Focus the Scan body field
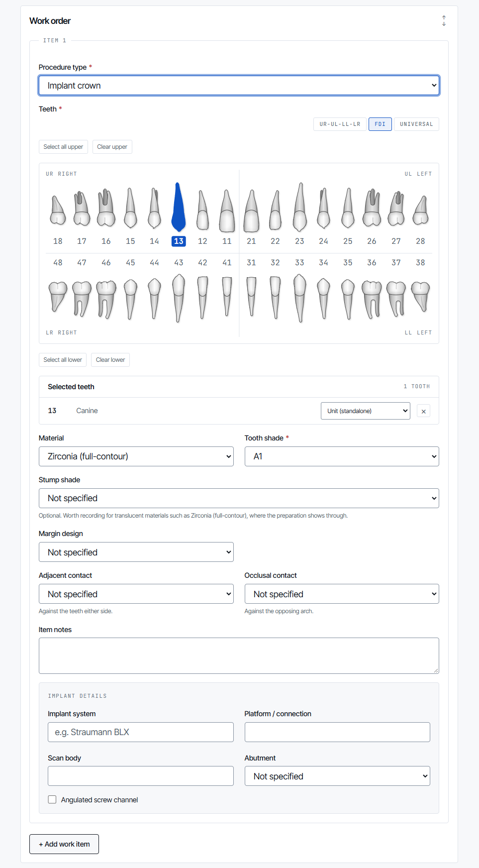479x868 pixels. 141,776
